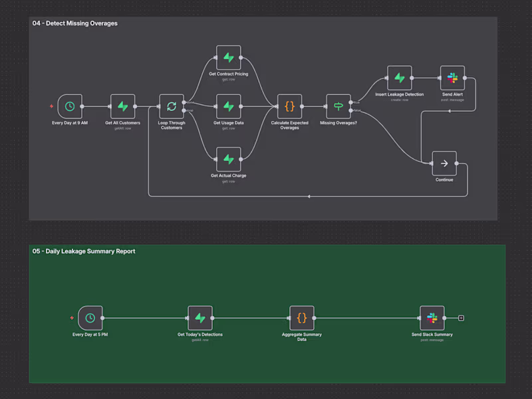Toggle the trigger marker beside Every Day at 9 AM

click(x=51, y=106)
